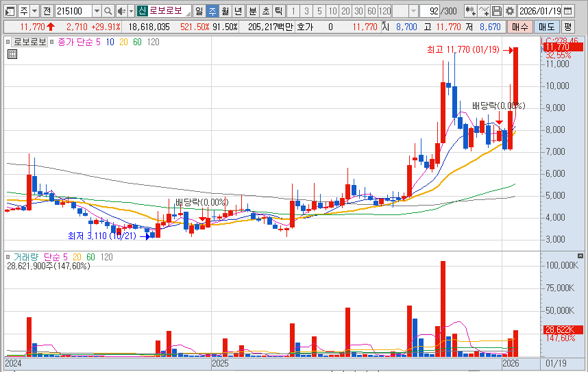Expand the stock code history dropdown

point(97,11)
